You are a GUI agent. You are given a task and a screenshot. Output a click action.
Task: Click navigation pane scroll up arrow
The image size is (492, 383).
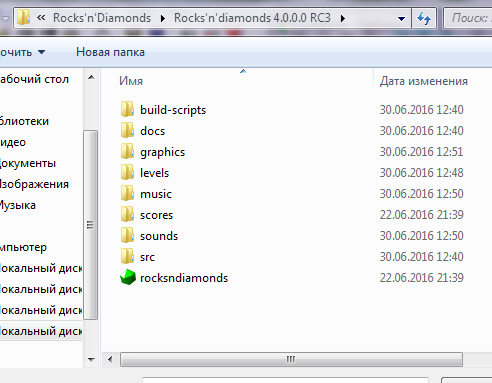pos(91,77)
